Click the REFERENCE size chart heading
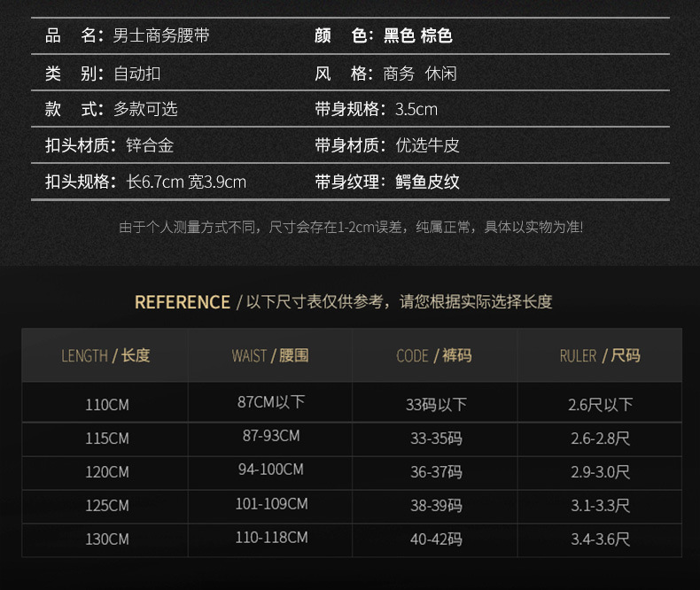 click(x=183, y=302)
